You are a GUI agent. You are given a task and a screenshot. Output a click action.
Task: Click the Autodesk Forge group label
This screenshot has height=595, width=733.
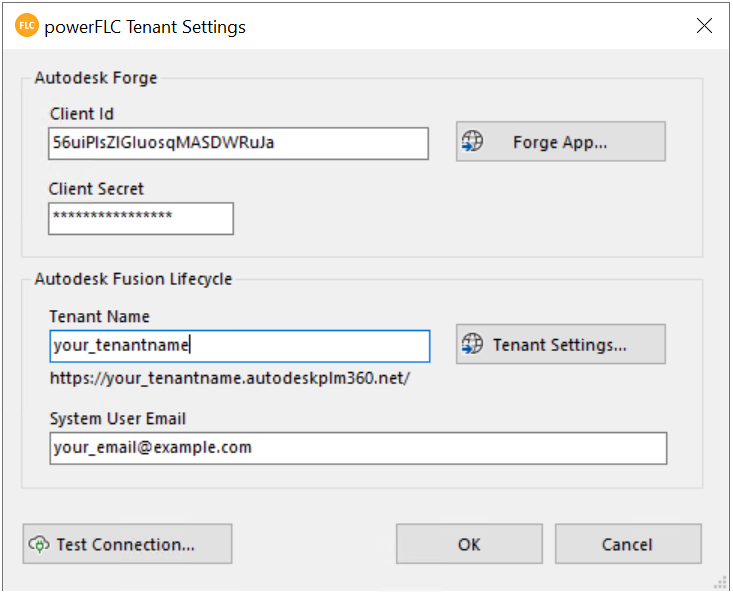(96, 77)
